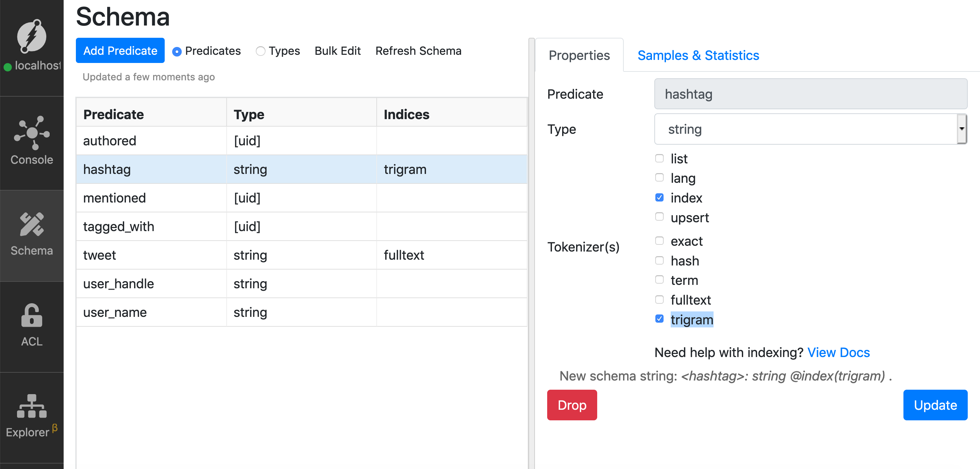This screenshot has height=469, width=980.
Task: Open the View Docs link
Action: click(838, 353)
